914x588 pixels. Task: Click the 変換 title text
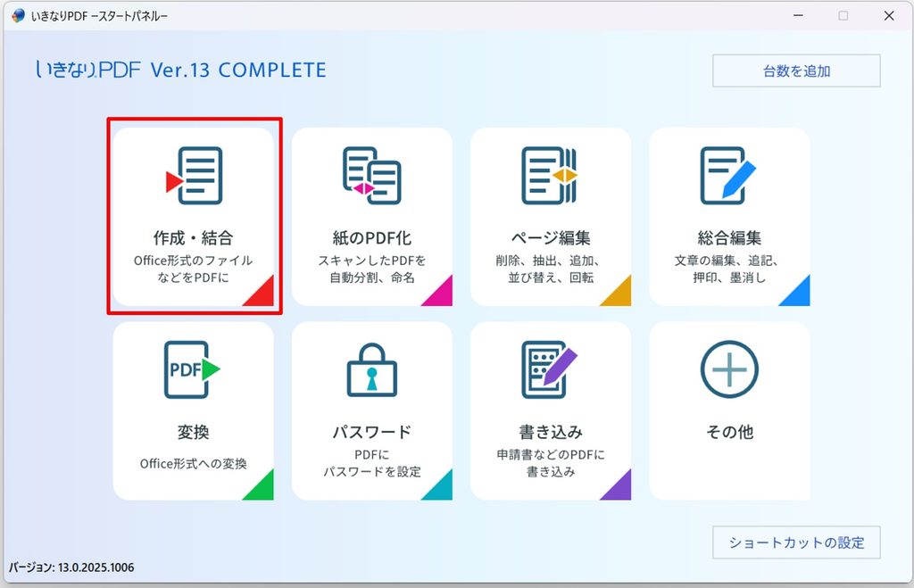pyautogui.click(x=193, y=432)
